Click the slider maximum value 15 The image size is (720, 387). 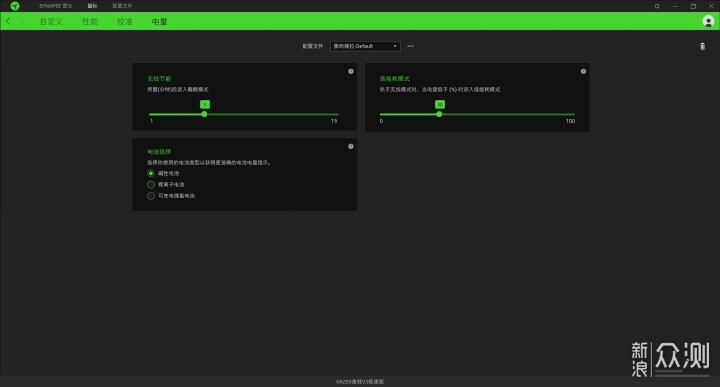(x=334, y=121)
